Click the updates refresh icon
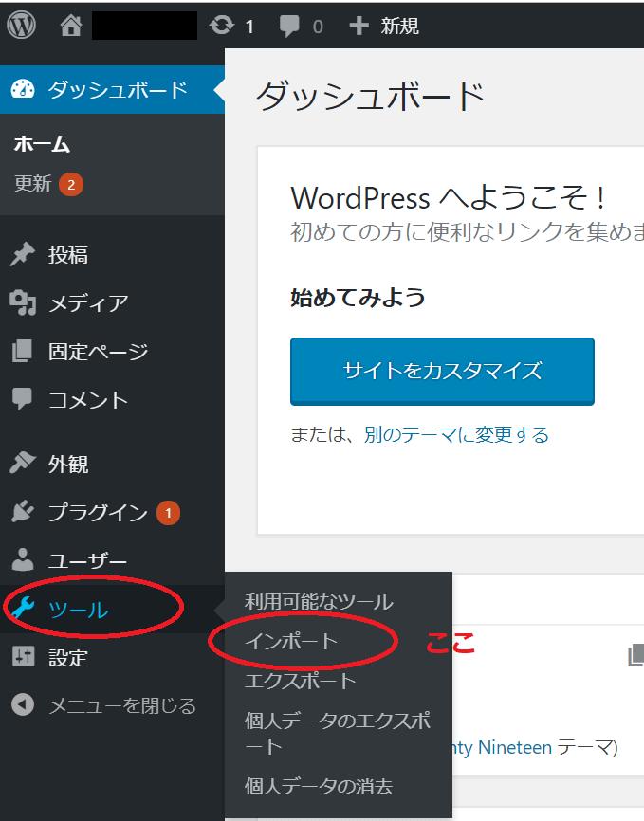Viewport: 644px width, 821px height. coord(222,26)
